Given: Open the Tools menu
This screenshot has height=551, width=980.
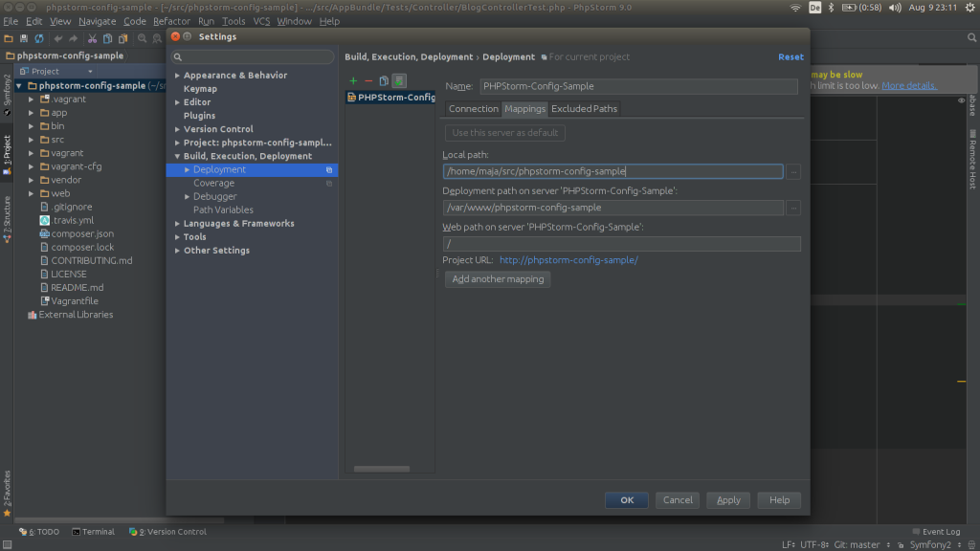Looking at the screenshot, I should click(234, 21).
